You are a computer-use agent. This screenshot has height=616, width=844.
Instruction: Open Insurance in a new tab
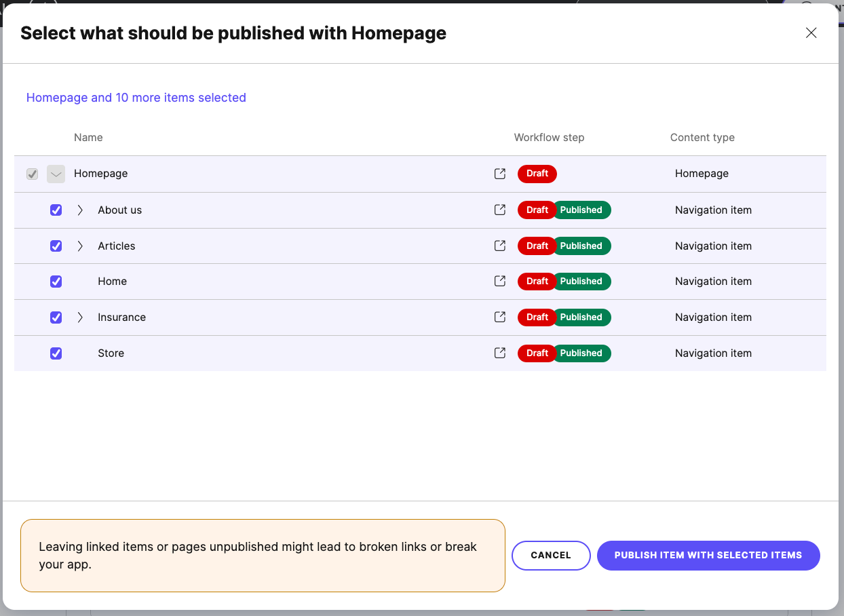500,317
